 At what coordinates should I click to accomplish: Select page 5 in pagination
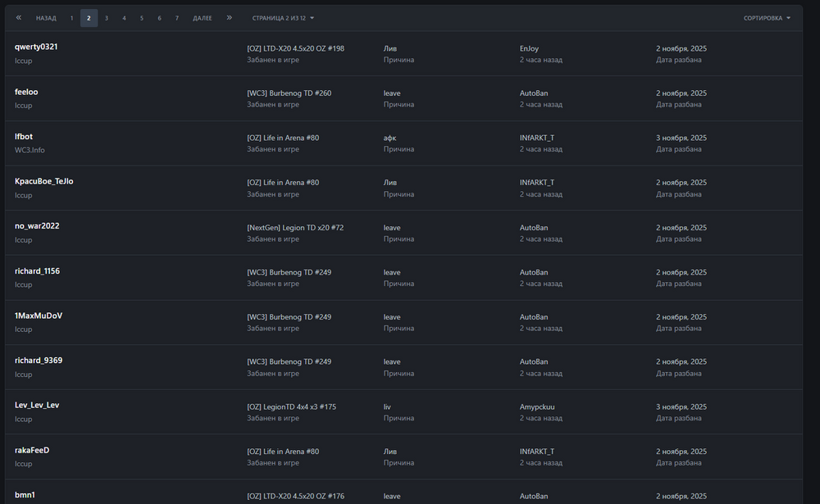coord(141,18)
